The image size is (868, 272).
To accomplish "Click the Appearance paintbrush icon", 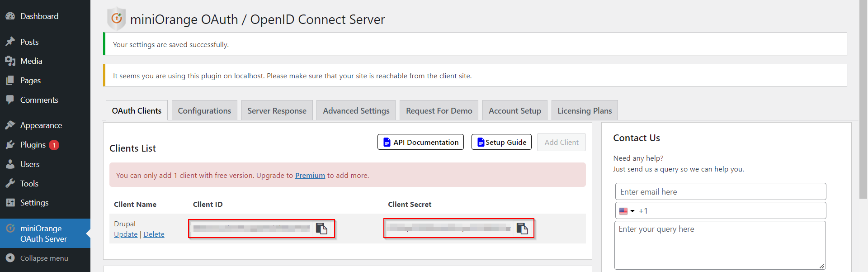I will pos(10,125).
